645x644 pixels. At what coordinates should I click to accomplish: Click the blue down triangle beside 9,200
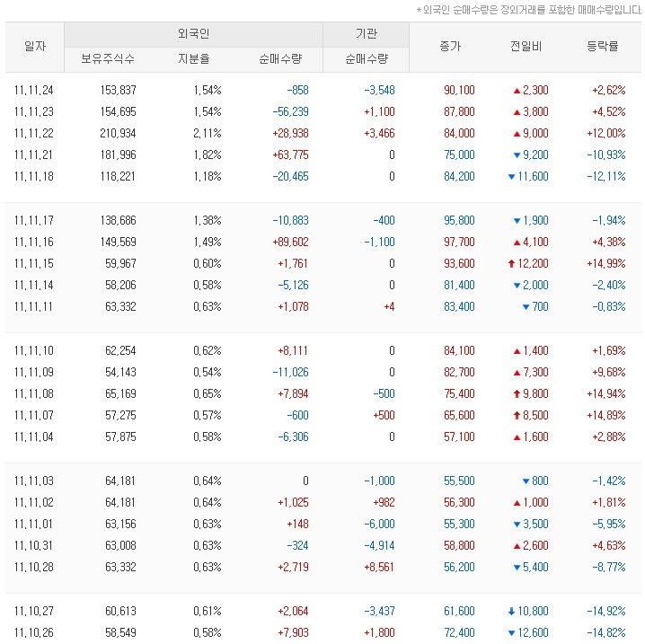pos(517,155)
